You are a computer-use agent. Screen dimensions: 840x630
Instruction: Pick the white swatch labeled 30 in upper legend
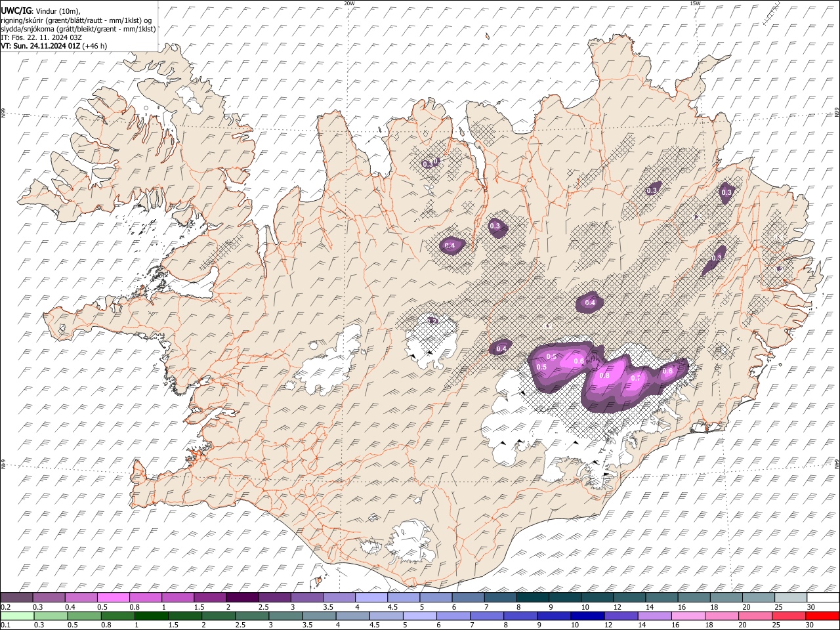(x=824, y=598)
